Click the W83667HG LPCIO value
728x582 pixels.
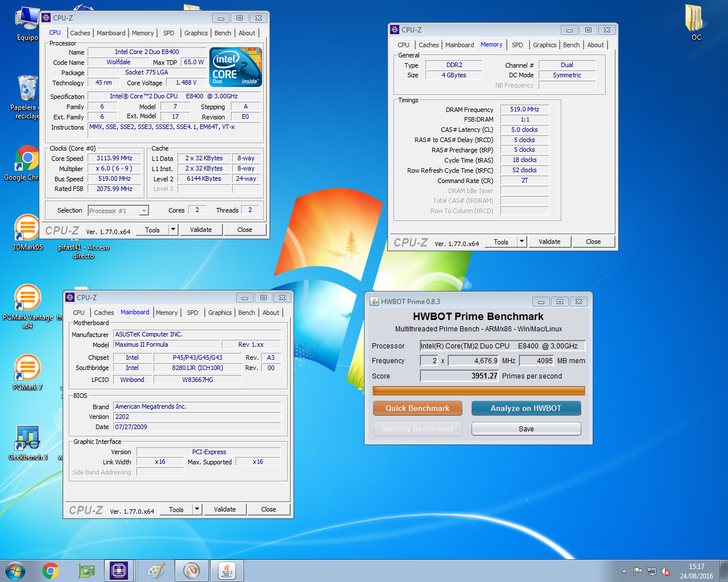[197, 380]
